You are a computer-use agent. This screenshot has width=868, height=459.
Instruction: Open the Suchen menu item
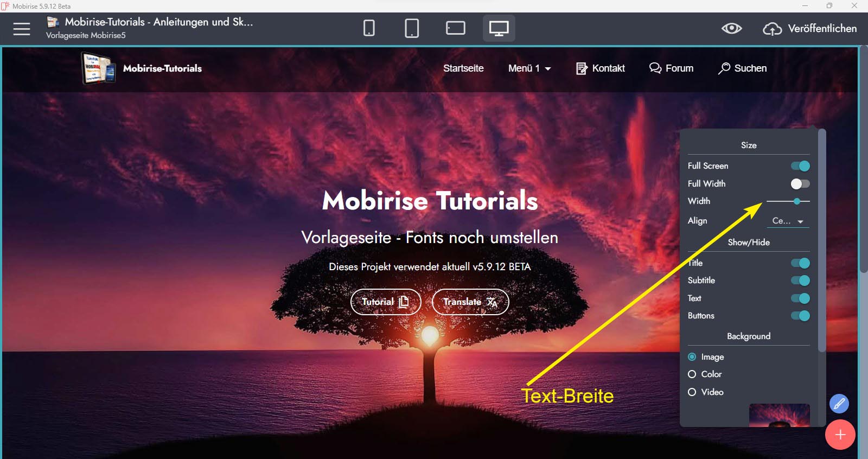[742, 68]
